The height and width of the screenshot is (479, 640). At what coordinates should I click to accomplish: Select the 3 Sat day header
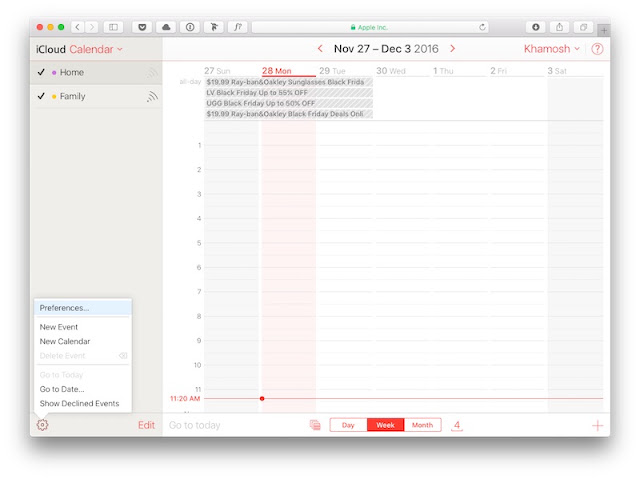(575, 71)
